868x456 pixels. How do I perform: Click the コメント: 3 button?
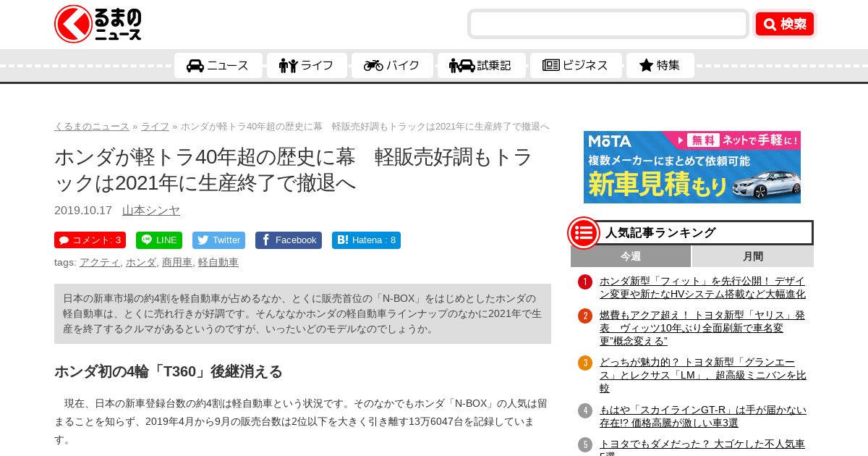click(x=90, y=240)
